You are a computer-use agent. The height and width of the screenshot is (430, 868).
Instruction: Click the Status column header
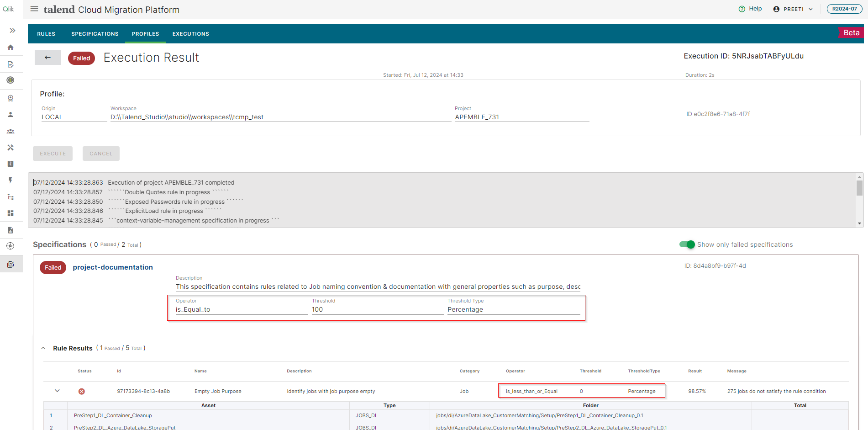(x=84, y=371)
